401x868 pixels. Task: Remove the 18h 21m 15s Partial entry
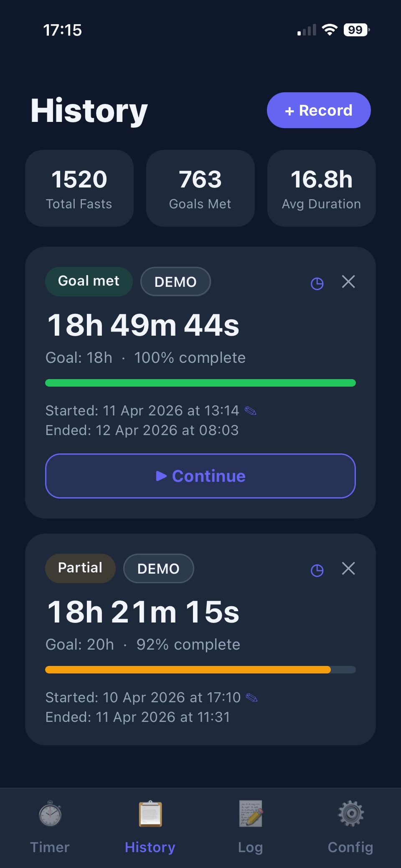point(348,569)
